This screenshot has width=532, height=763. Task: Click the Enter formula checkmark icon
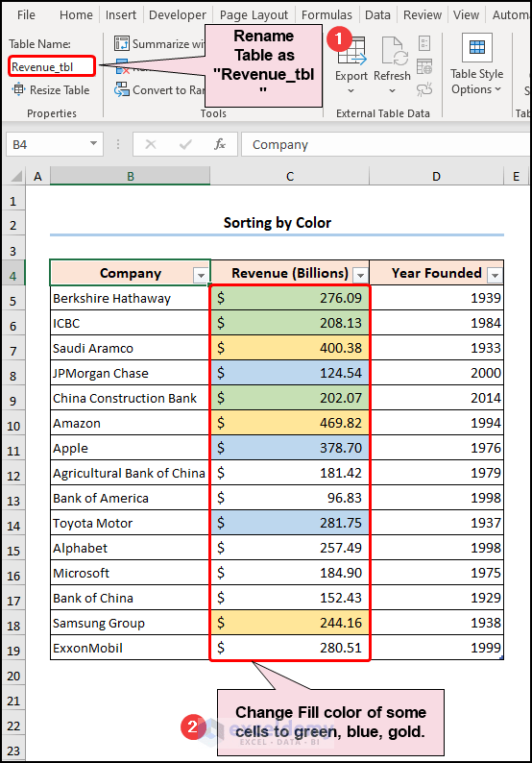click(185, 144)
